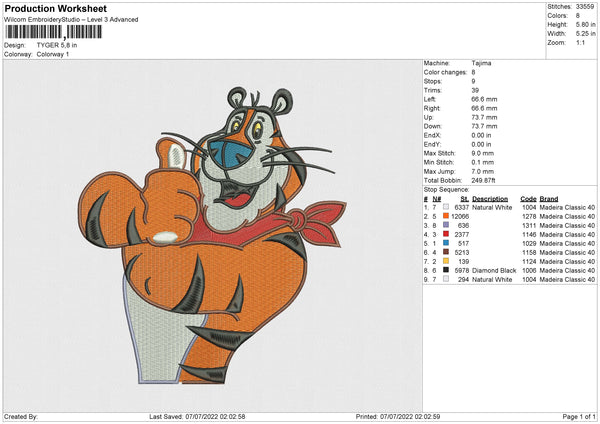Click the Max Stitch value "9.0 mm"
The height and width of the screenshot is (424, 600).
point(483,153)
